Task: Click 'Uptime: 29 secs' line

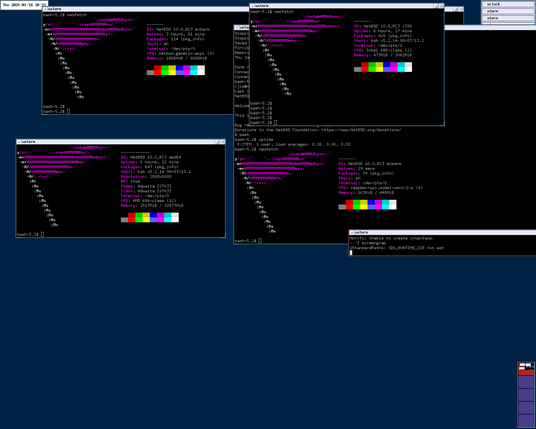Action: [x=357, y=168]
